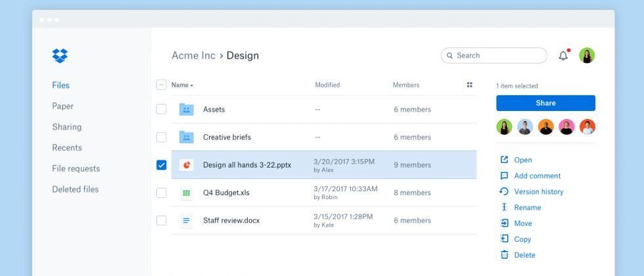
Task: Toggle the select-all checkbox in header
Action: coord(161,85)
